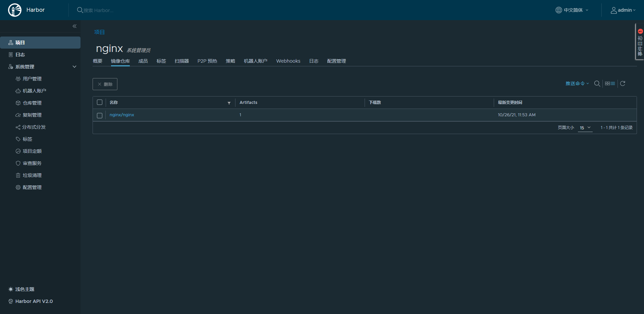644x314 pixels.
Task: Click the 分布式分发 share icon
Action: coord(18,127)
